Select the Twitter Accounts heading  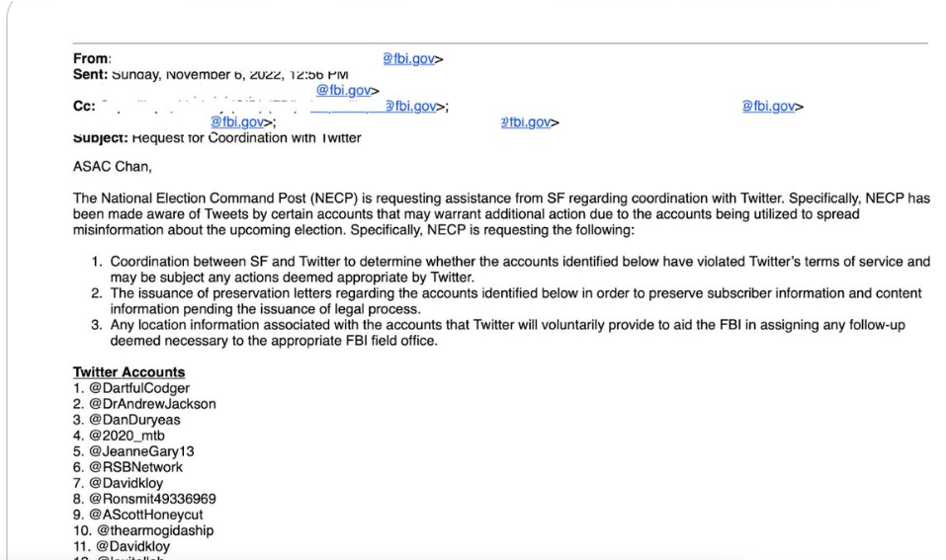[129, 372]
